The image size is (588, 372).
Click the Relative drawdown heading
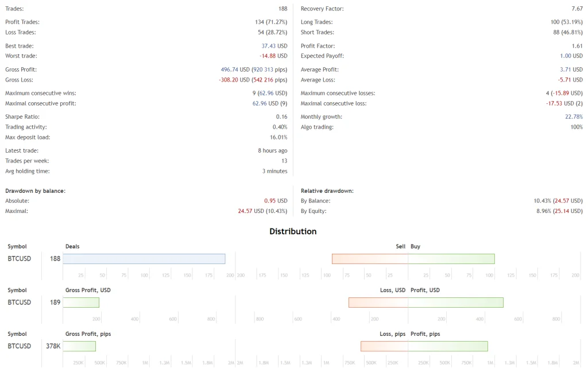[327, 191]
